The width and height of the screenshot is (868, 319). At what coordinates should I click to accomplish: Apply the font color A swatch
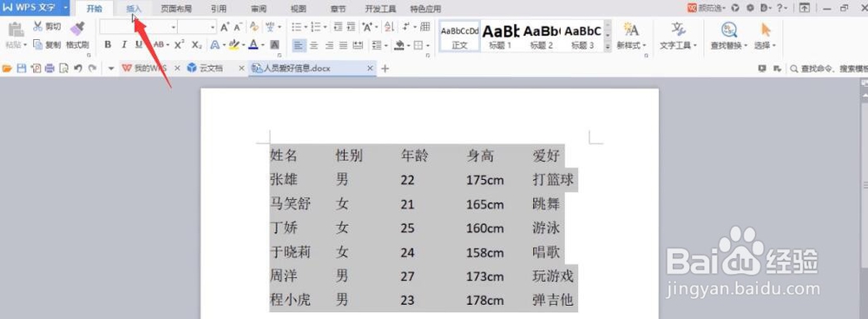tap(253, 44)
